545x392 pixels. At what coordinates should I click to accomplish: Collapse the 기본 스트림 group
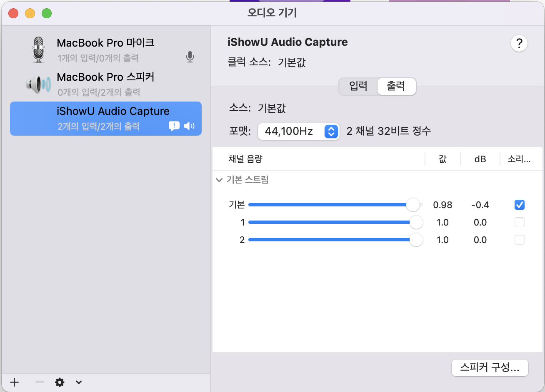point(219,180)
